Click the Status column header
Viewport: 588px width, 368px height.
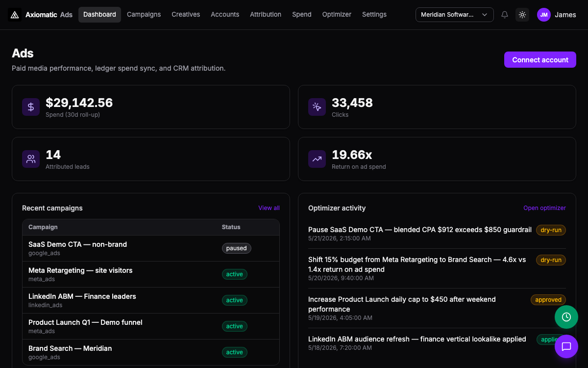[231, 227]
